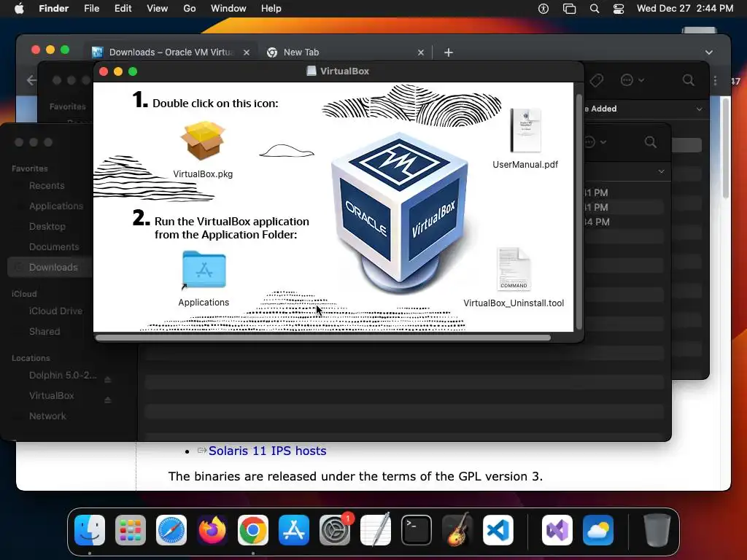The image size is (747, 560).
Task: Switch to the Downloads – Oracle VM VirtualBox tab
Action: (171, 52)
